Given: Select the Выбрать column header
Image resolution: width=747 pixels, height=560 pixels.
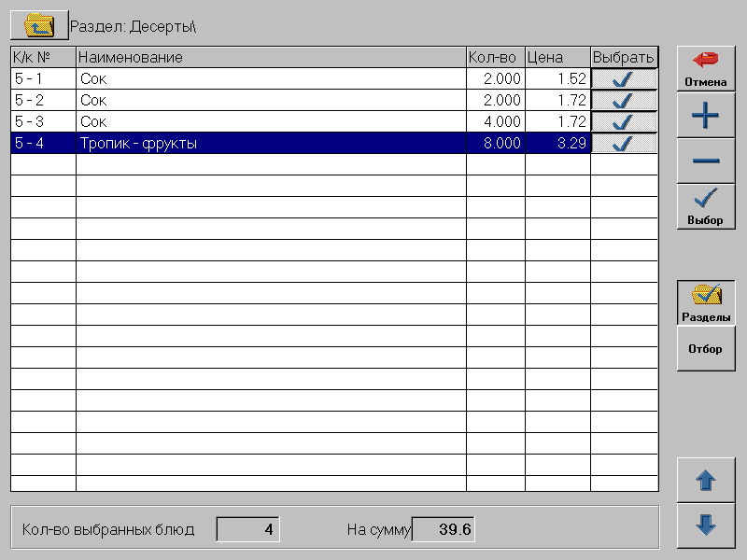Looking at the screenshot, I should [624, 57].
